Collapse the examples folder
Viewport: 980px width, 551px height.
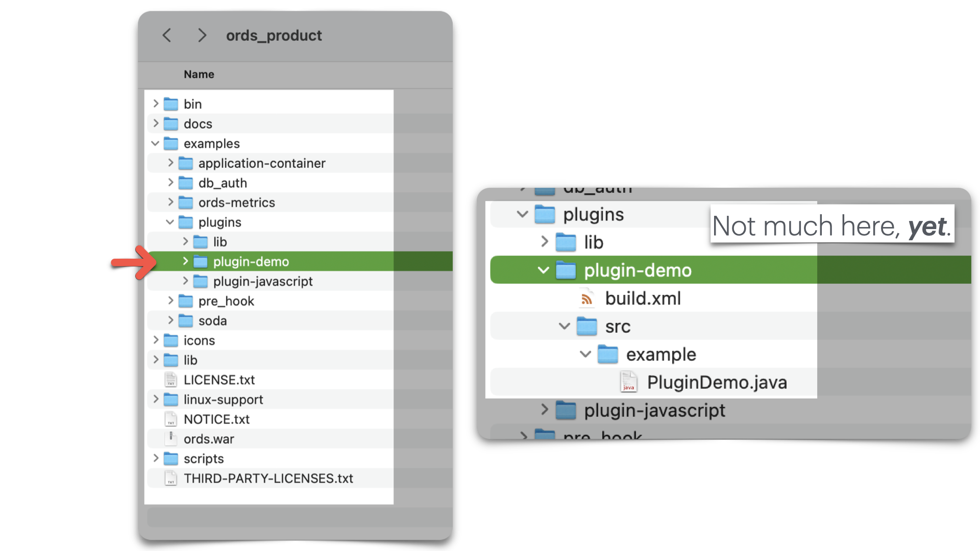(x=156, y=143)
